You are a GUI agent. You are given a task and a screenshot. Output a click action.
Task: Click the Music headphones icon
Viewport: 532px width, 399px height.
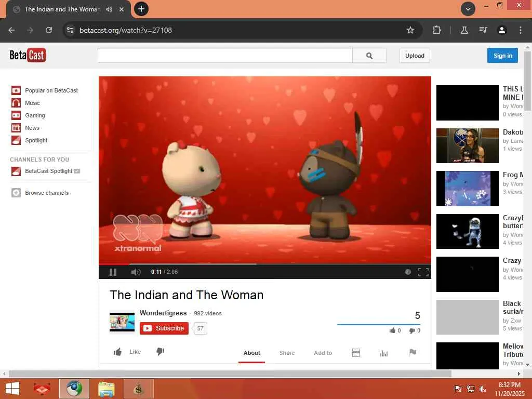click(16, 103)
